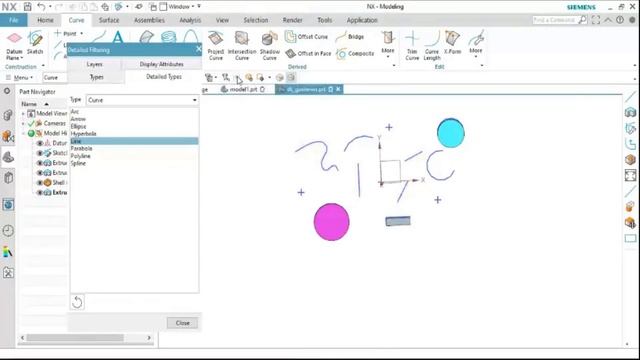Expand the Model Views tree node
The width and height of the screenshot is (640, 360).
click(23, 113)
